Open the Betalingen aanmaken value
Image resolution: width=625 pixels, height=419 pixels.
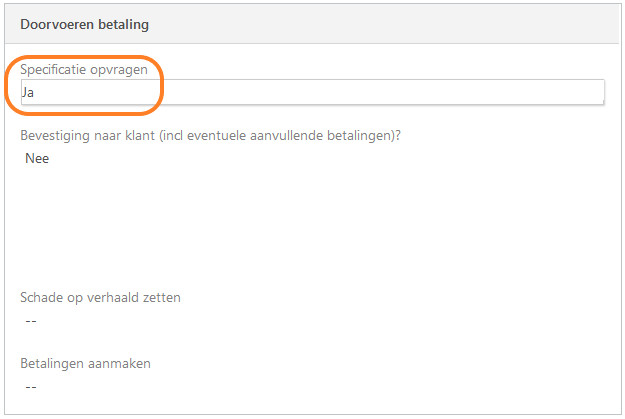(31, 387)
